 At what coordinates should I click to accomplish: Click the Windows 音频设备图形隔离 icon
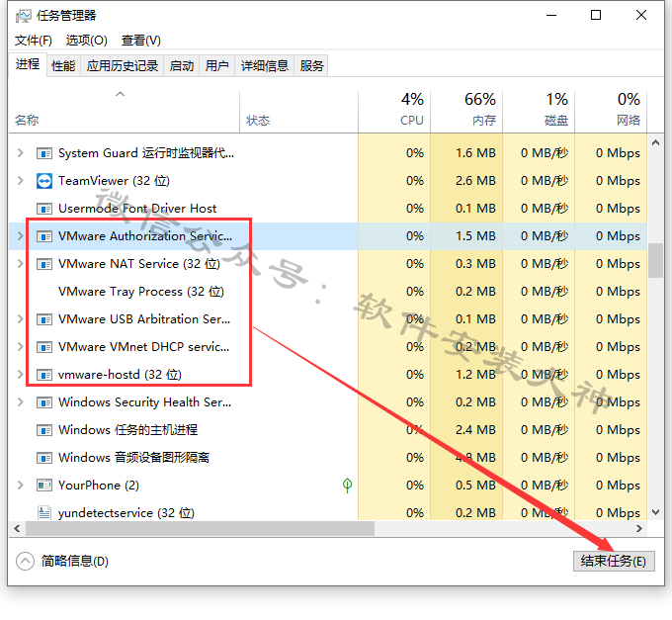click(x=44, y=458)
